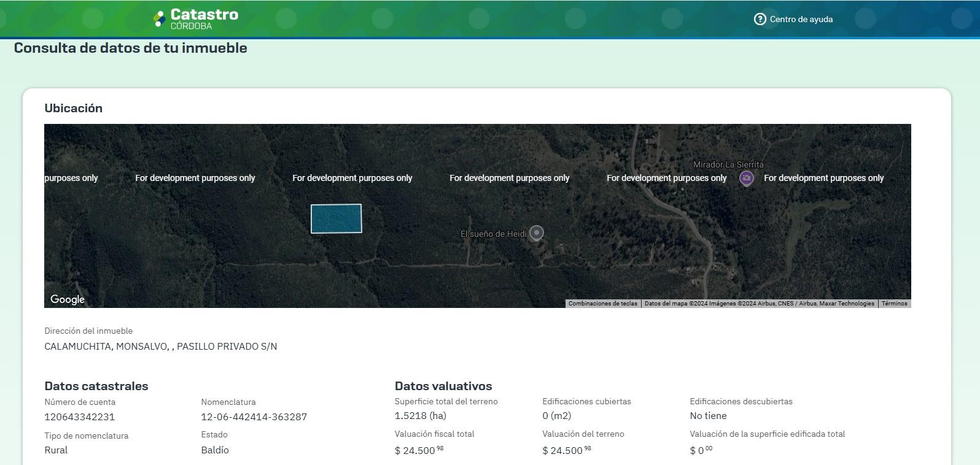Click the map data attribution text
This screenshot has width=980, height=465.
pyautogui.click(x=760, y=304)
